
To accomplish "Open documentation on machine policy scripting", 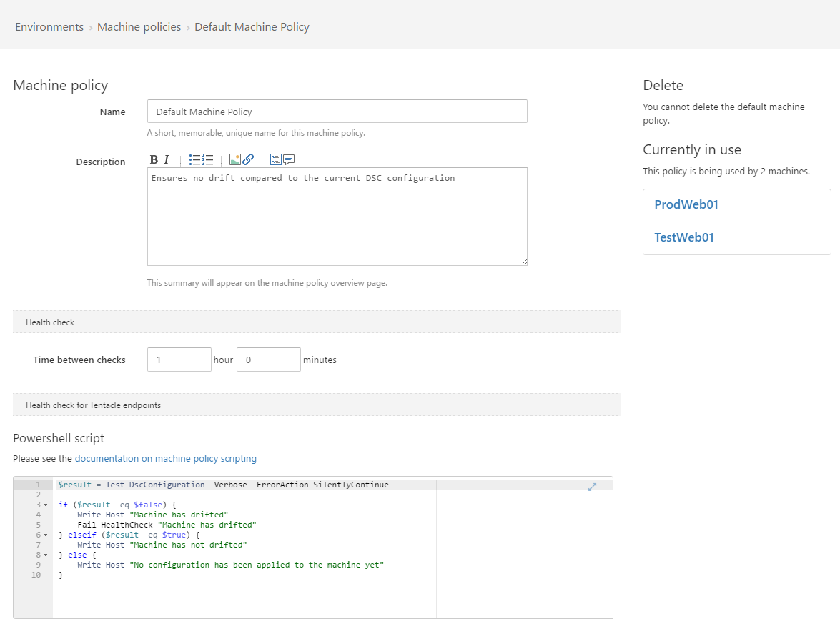I will tap(165, 458).
